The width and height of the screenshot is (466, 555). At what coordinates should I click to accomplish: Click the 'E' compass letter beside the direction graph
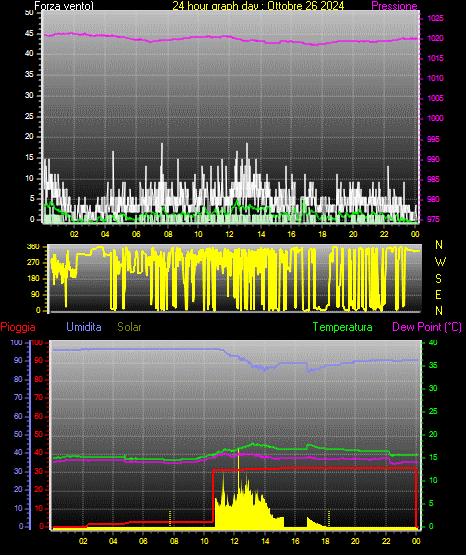(438, 294)
